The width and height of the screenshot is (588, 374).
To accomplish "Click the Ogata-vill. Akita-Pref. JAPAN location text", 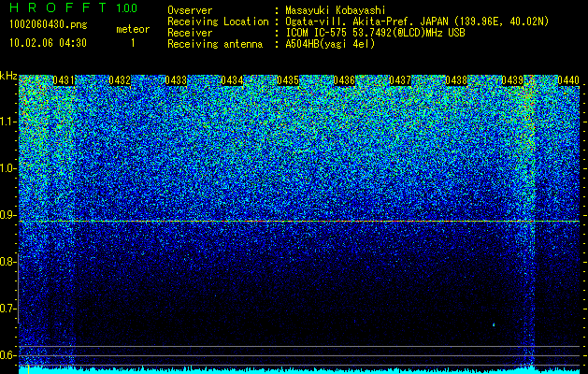I will (417, 22).
